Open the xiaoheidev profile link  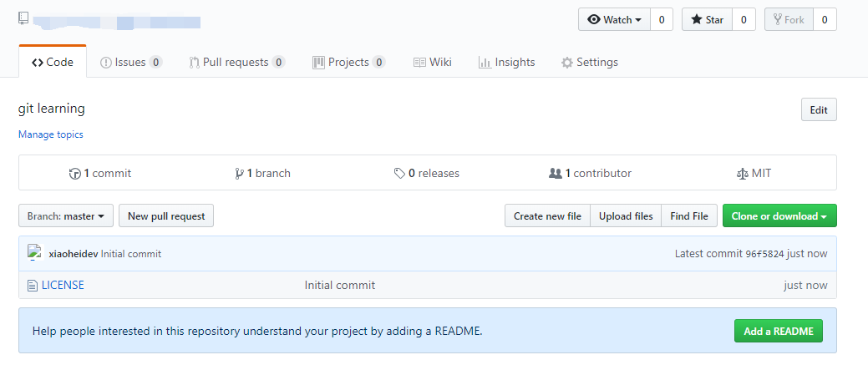[x=74, y=254]
